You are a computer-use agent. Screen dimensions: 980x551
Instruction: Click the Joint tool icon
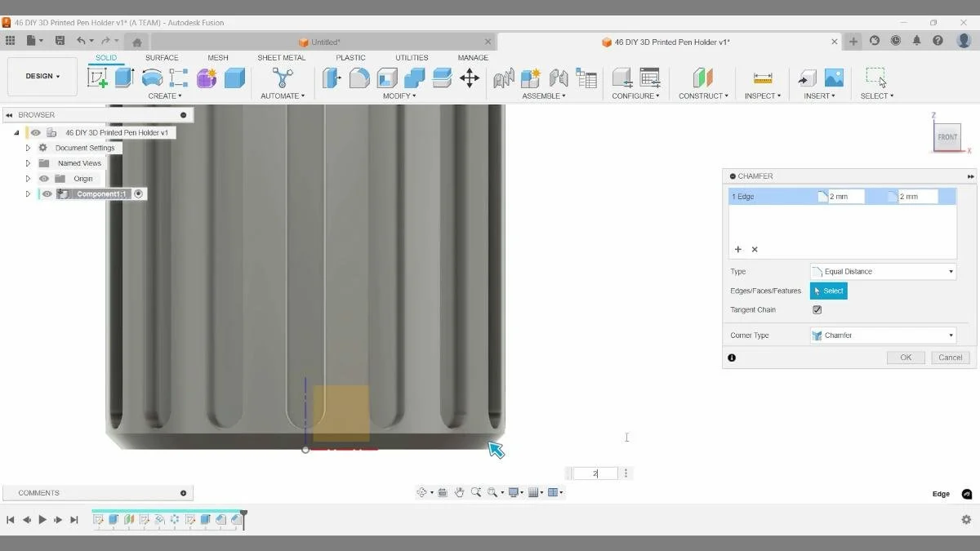(x=559, y=78)
